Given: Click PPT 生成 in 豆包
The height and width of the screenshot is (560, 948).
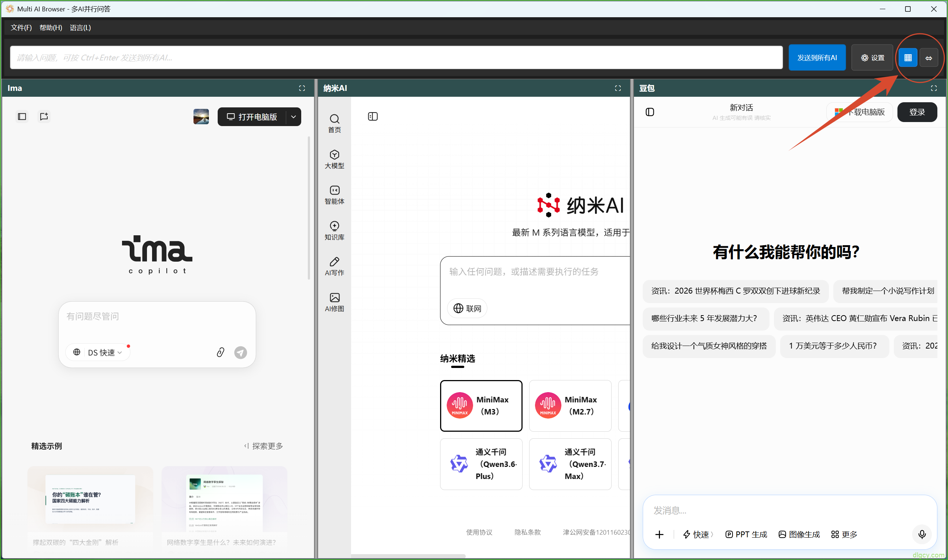Looking at the screenshot, I should point(746,534).
